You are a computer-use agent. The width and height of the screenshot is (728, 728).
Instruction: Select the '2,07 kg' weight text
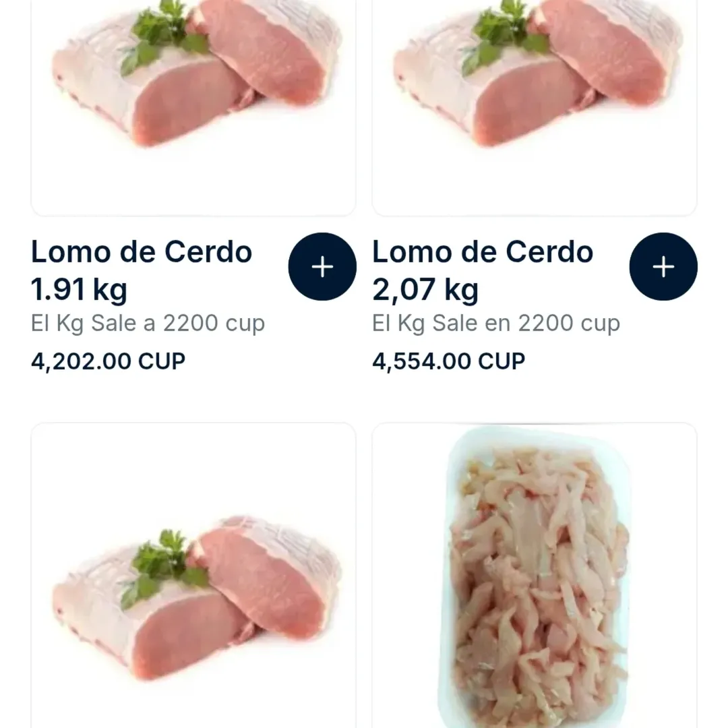point(425,290)
